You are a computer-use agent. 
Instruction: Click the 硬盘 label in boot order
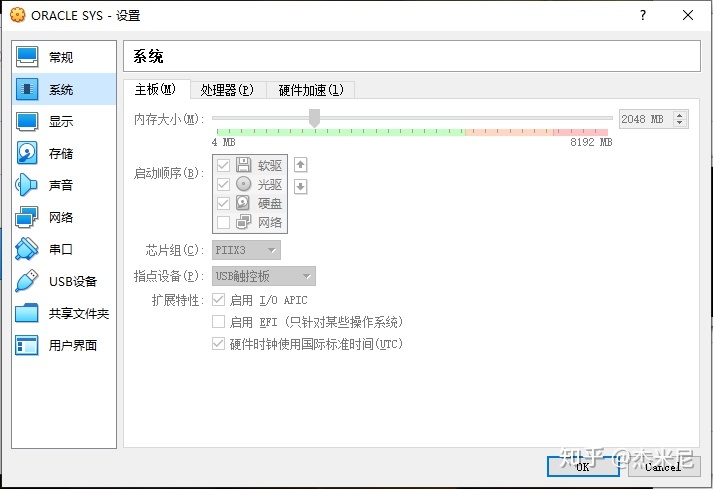point(270,203)
